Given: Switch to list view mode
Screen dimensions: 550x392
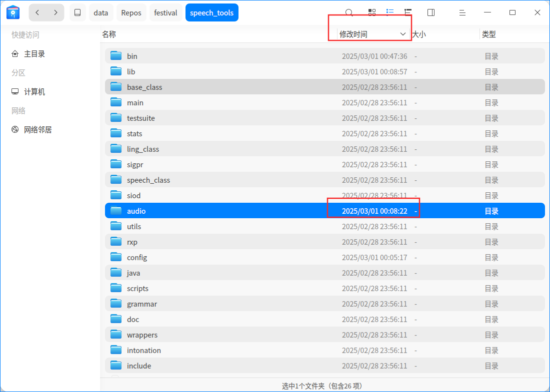Looking at the screenshot, I should coord(389,12).
